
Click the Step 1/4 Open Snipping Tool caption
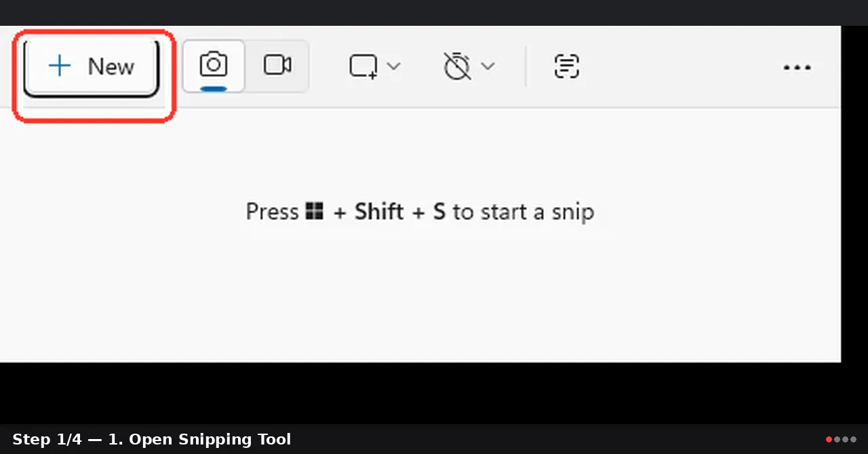click(152, 439)
